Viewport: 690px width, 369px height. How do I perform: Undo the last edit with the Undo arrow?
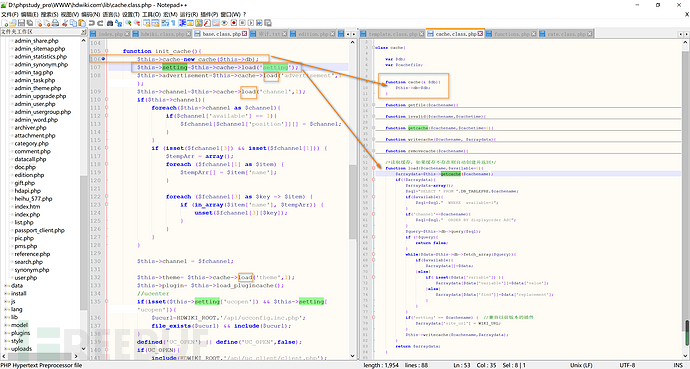92,23
